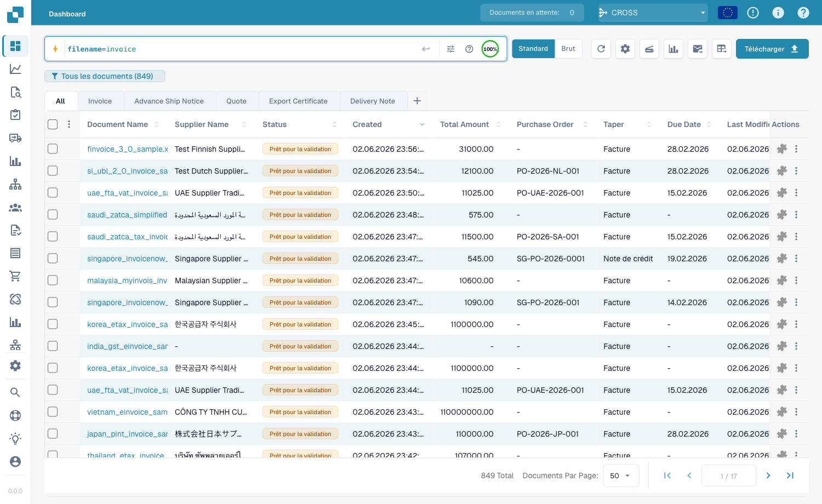Check the saudi_zatca_simplified row checkbox
Screen dimensions: 822x504
click(53, 215)
